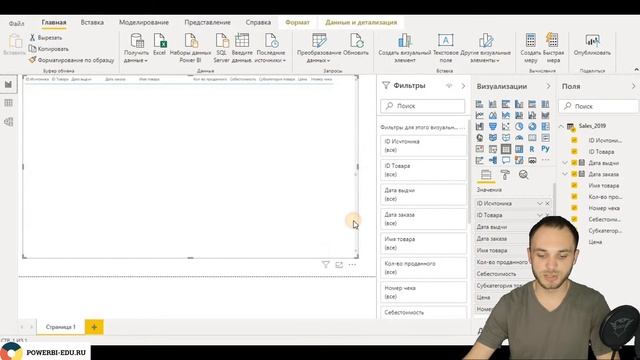
Task: Uncheck the ID Источника field checkbox
Action: (574, 140)
